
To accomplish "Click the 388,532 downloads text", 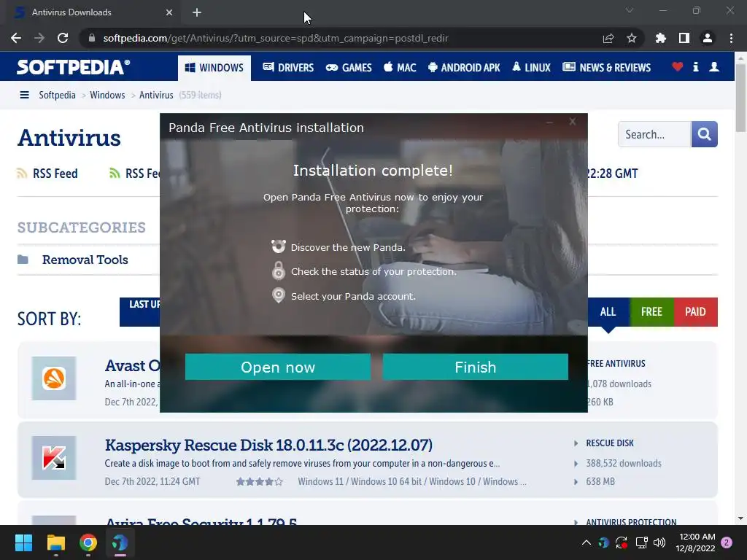I will tap(624, 463).
